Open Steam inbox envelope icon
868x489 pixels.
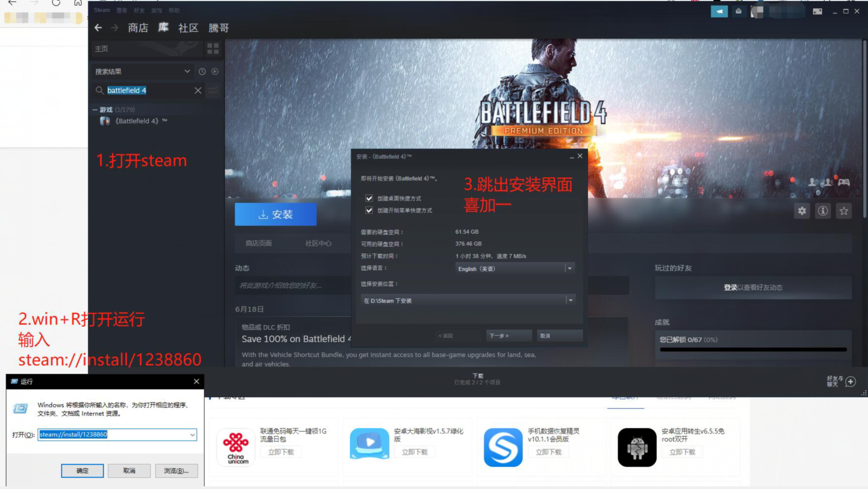738,11
